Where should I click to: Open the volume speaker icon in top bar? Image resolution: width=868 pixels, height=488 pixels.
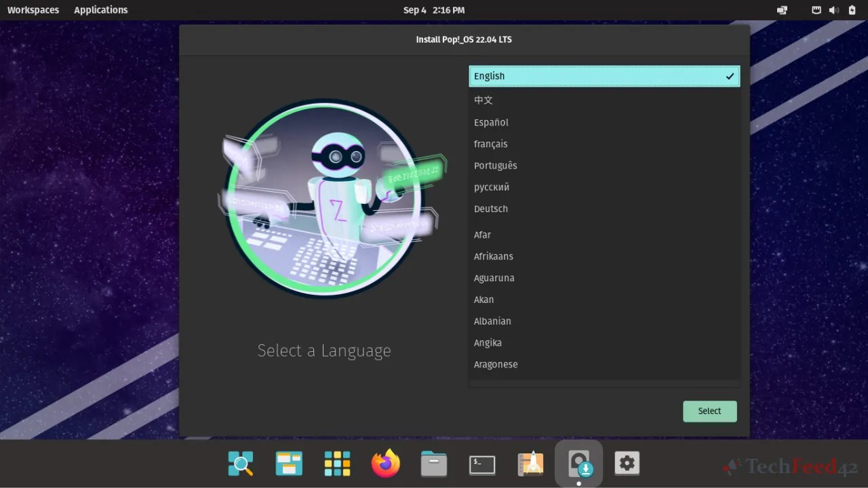click(833, 10)
